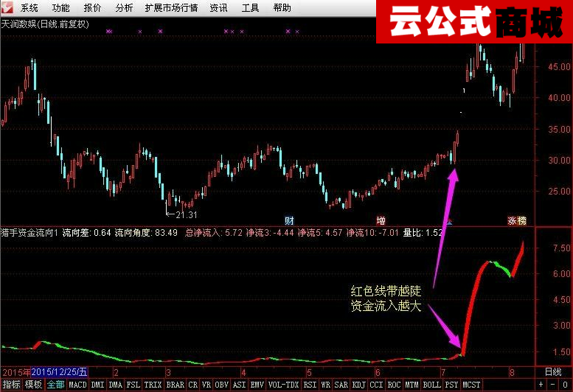Screen dimensions: 573x392
Task: Click the 财 marker on the chart
Action: [x=289, y=221]
